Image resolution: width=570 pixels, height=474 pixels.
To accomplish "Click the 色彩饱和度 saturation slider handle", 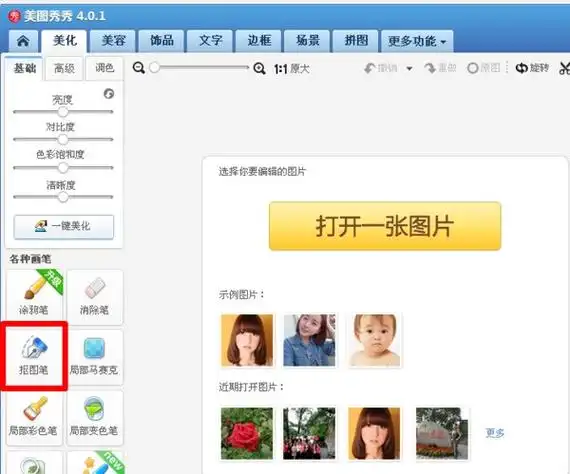I will [x=63, y=168].
